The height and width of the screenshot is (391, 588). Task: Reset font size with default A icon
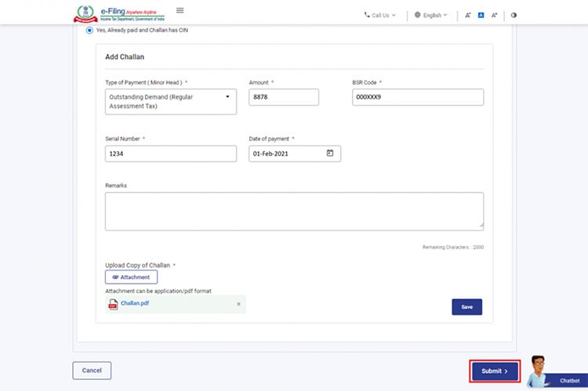point(481,15)
